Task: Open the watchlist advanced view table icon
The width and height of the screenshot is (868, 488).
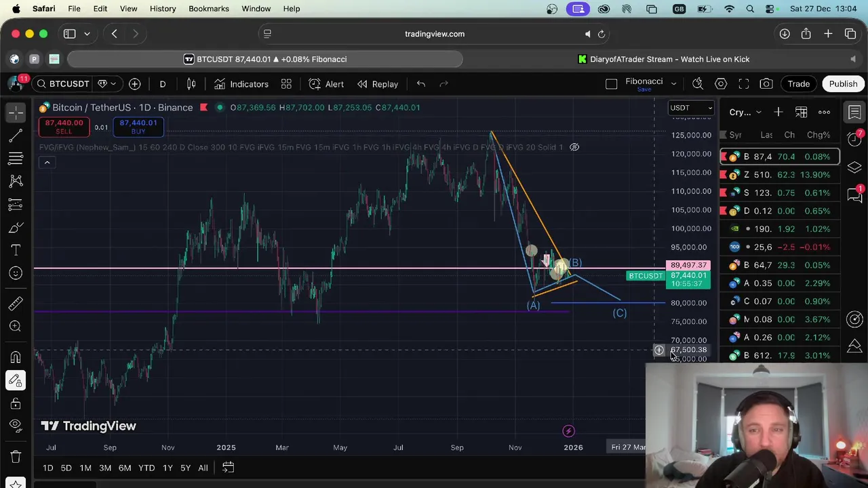Action: click(802, 112)
